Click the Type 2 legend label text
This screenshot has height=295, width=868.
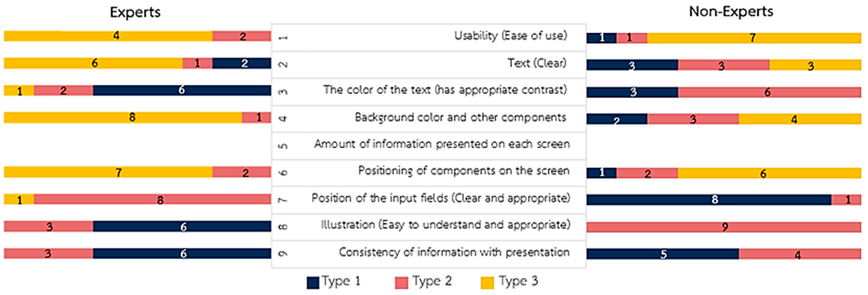click(432, 281)
